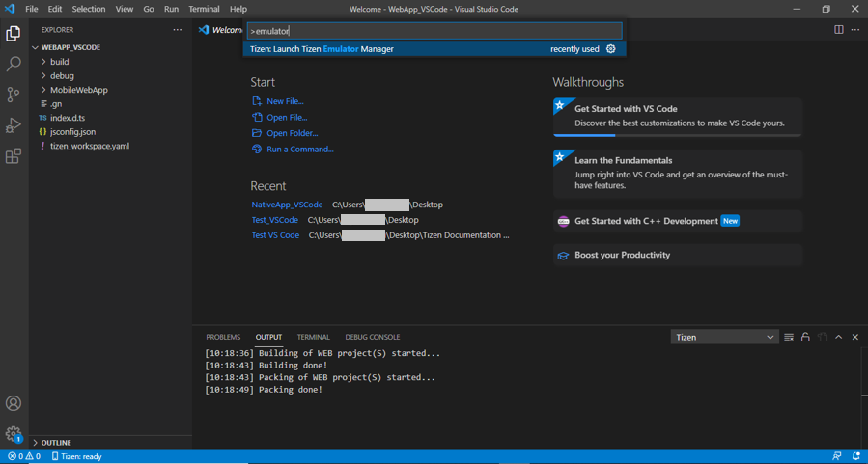
Task: Open the Source Control view
Action: click(x=14, y=95)
